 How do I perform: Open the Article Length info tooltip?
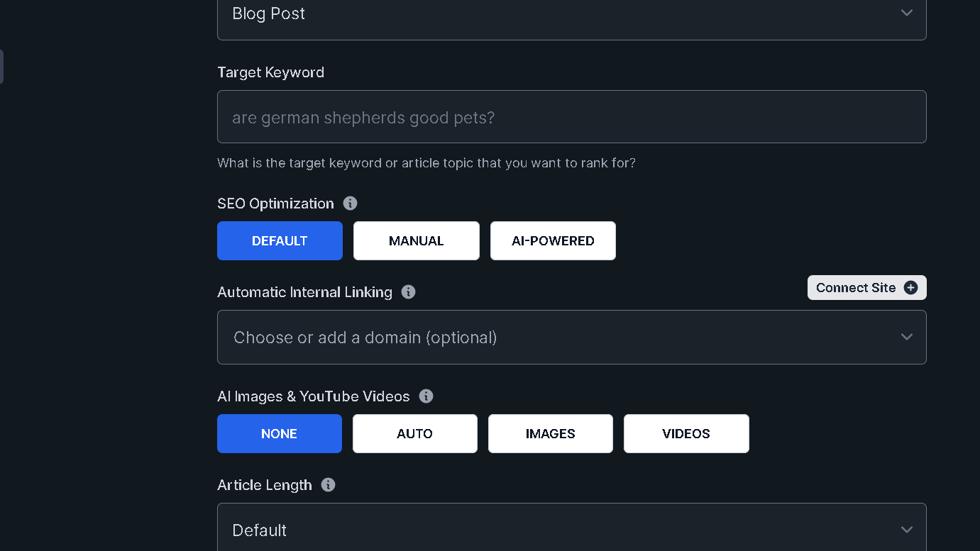(328, 485)
